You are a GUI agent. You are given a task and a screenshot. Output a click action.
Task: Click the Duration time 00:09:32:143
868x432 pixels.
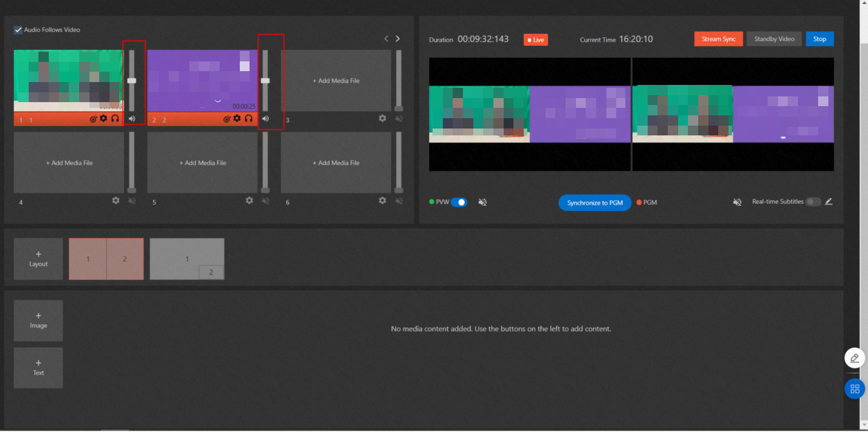(483, 40)
